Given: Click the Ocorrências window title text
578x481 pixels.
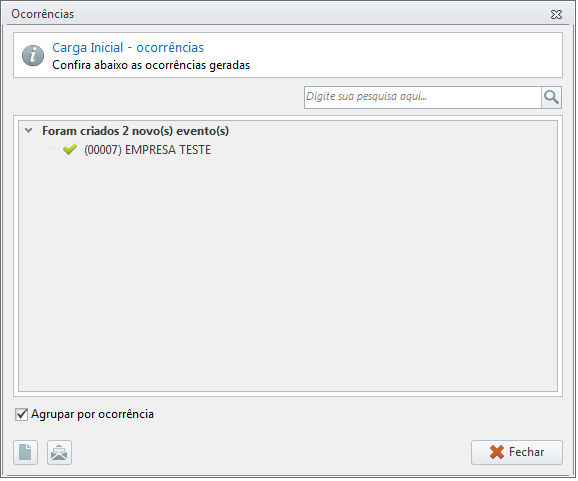Looking at the screenshot, I should [43, 14].
